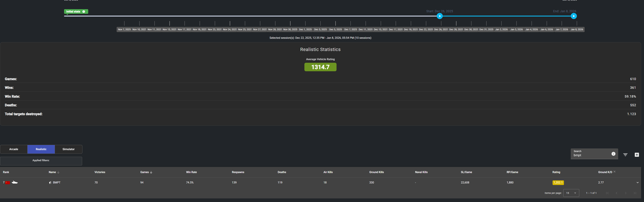Select the Realistic mode tab

tap(41, 149)
